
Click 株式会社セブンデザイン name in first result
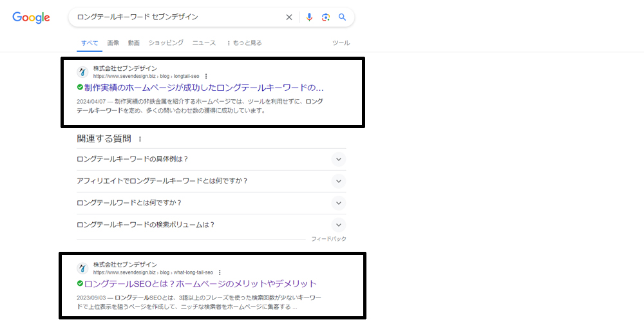125,69
